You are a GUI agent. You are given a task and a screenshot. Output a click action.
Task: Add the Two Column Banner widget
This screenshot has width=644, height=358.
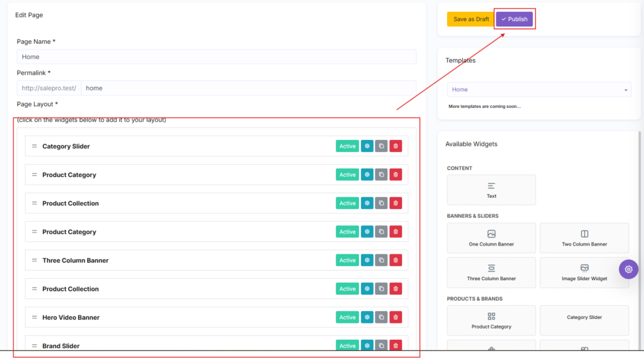point(584,238)
